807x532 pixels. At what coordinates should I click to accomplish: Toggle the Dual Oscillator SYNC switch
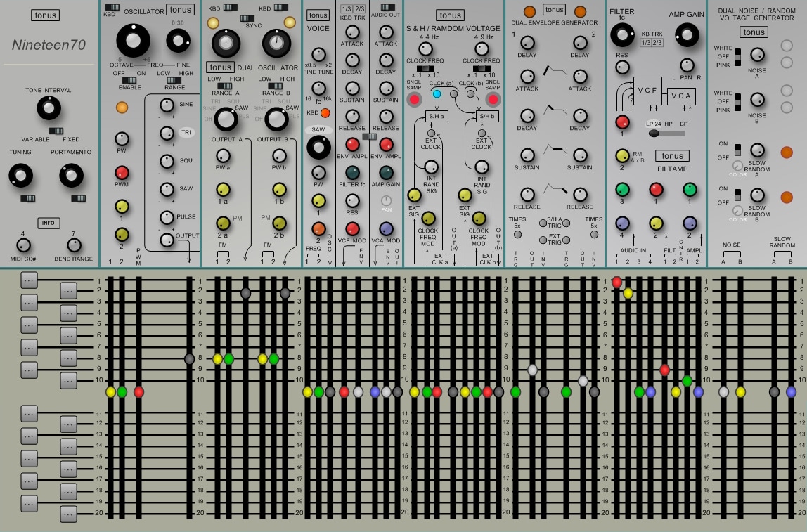(x=247, y=18)
